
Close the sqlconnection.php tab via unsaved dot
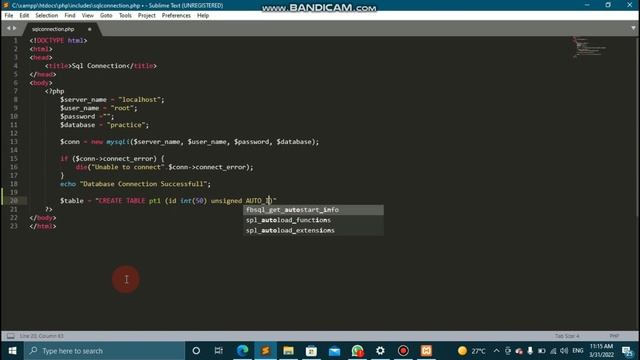pos(89,29)
